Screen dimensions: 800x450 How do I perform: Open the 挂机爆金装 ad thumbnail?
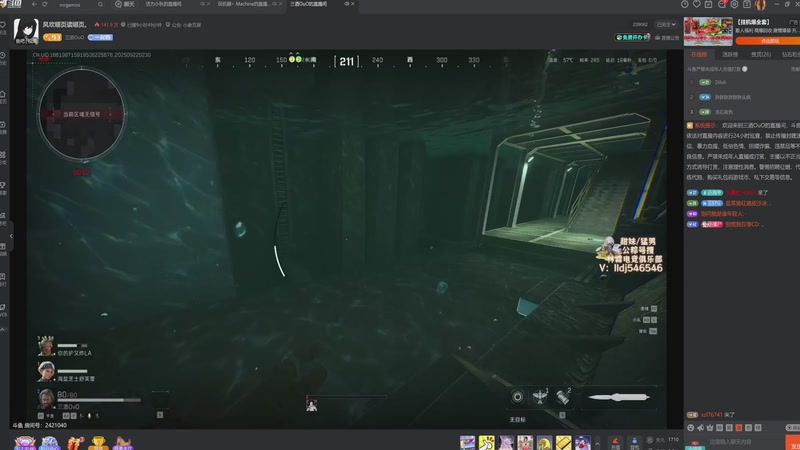[708, 31]
